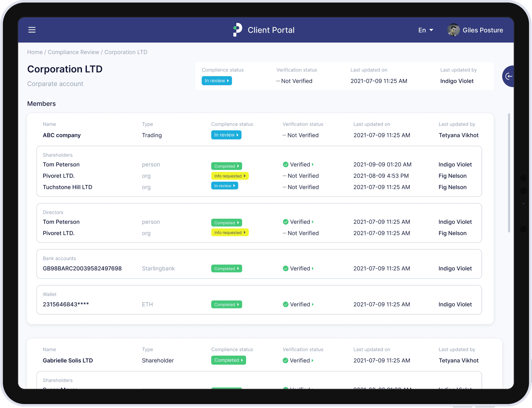This screenshot has height=408, width=532.
Task: Collapse the panel using the right-edge arrow icon
Action: tap(509, 76)
